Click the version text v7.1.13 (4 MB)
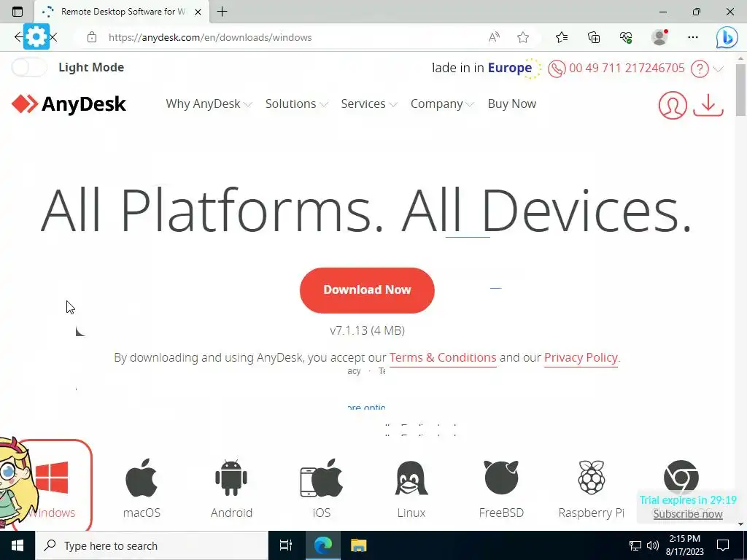The width and height of the screenshot is (747, 560). (368, 330)
